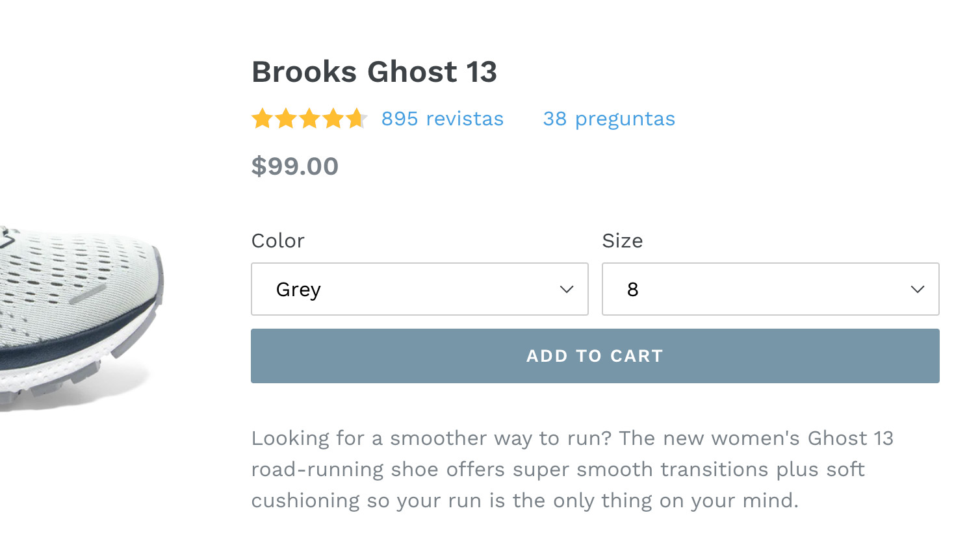
Task: Click the fourth rating star
Action: pos(333,119)
